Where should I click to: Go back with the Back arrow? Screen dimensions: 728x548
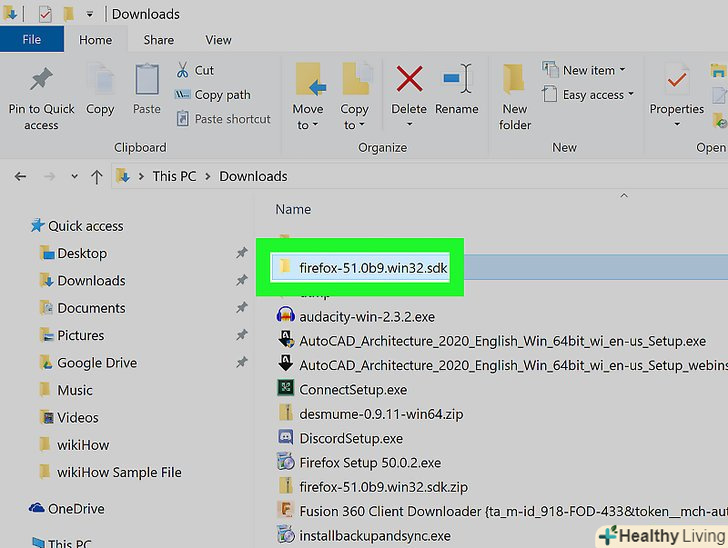tap(20, 176)
